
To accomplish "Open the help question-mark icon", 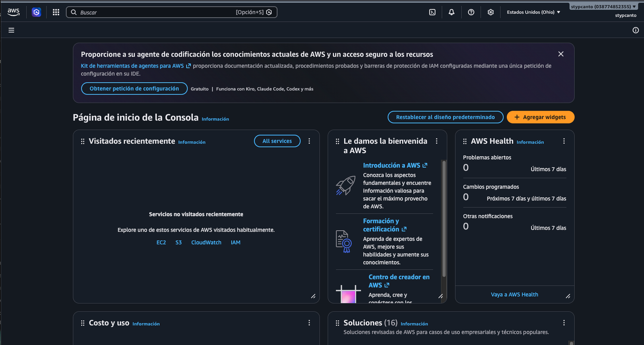I will 471,12.
